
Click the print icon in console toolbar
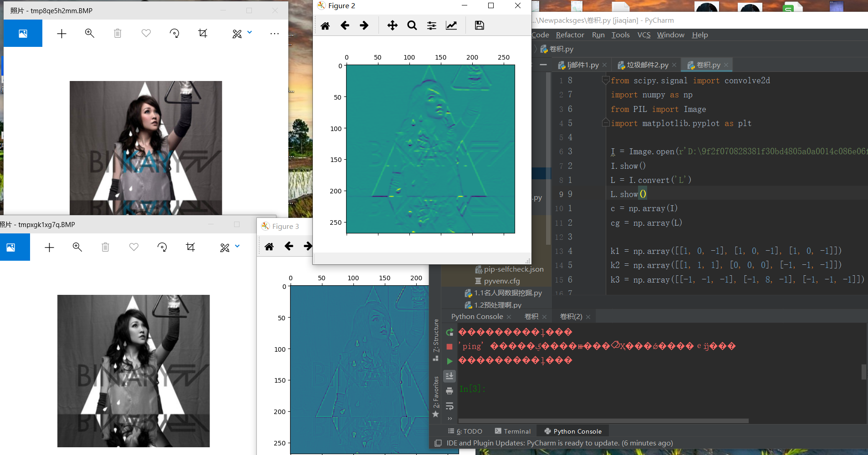(x=449, y=391)
